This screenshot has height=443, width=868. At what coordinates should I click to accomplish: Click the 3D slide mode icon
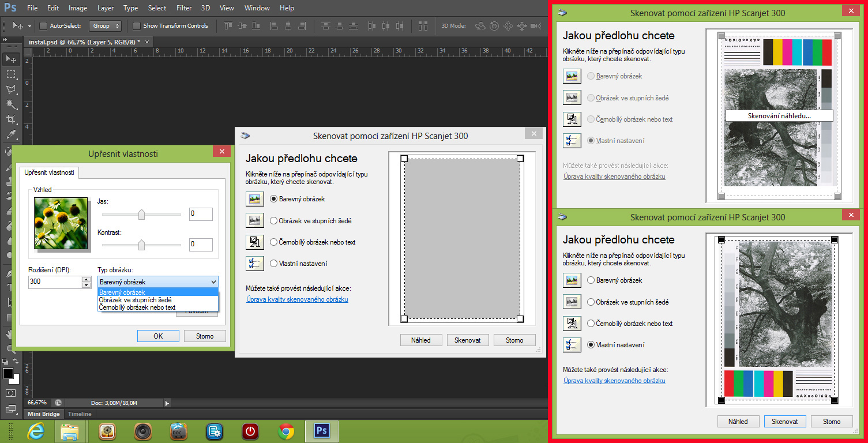point(522,25)
